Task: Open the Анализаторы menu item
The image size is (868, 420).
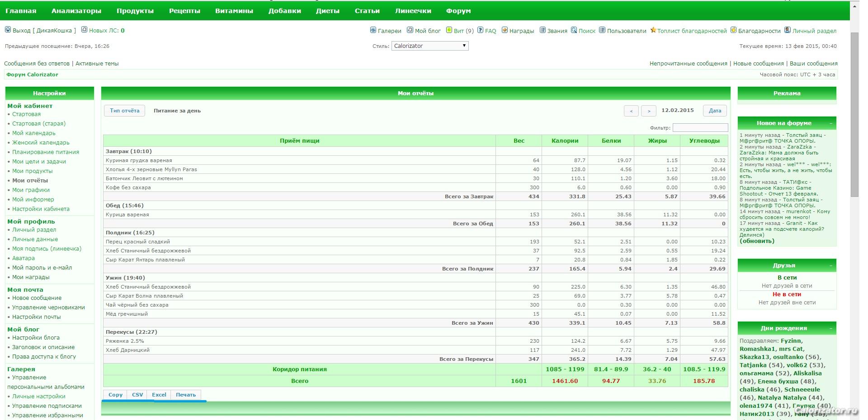Action: (x=76, y=11)
